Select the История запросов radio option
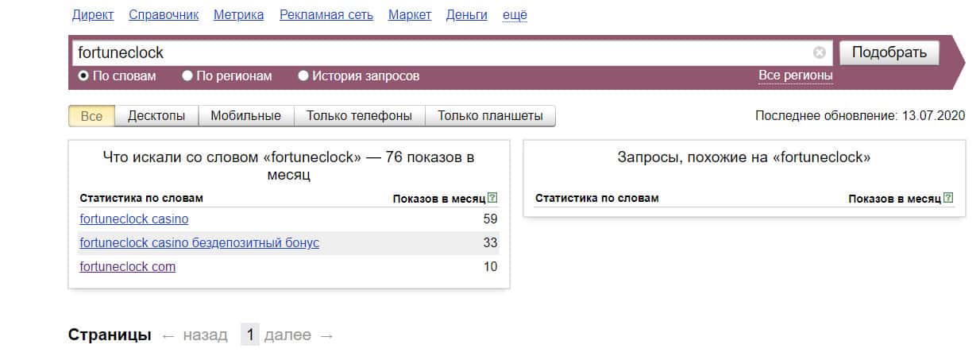980x364 pixels. pyautogui.click(x=359, y=76)
